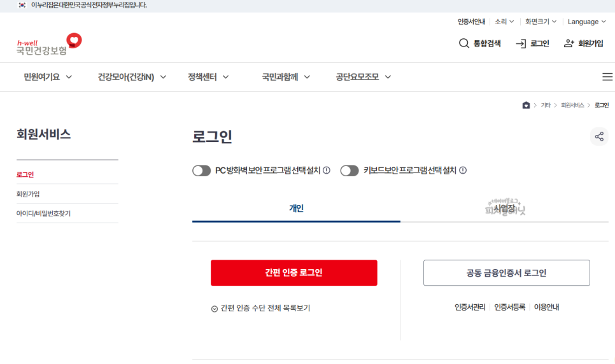Click the 통합검색 magnifier icon
Image resolution: width=615 pixels, height=364 pixels.
pos(463,43)
